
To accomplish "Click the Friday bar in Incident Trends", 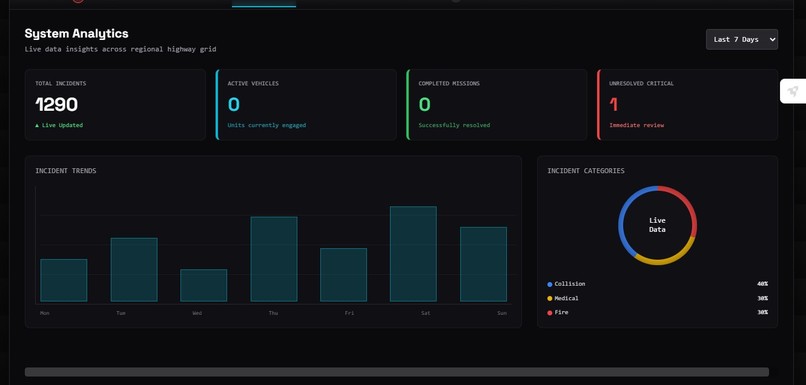I will [x=343, y=275].
